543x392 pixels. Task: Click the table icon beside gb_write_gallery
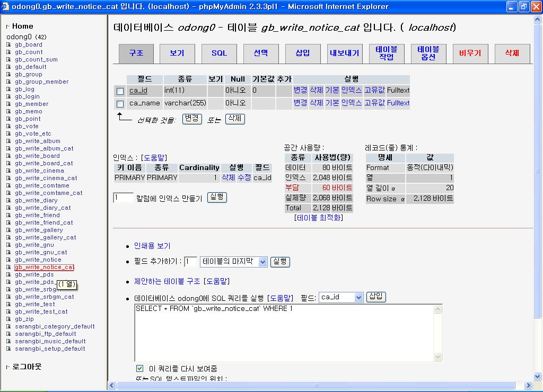pyautogui.click(x=8, y=230)
